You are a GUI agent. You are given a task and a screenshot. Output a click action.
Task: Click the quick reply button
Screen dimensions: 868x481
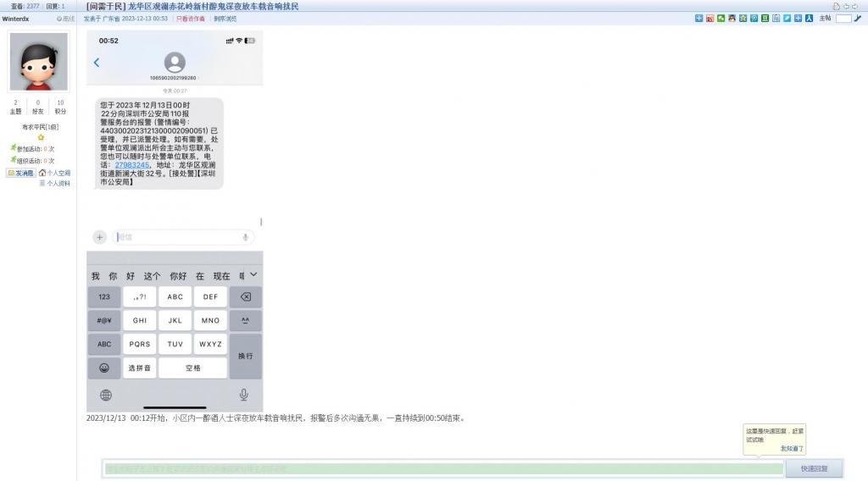pos(813,468)
